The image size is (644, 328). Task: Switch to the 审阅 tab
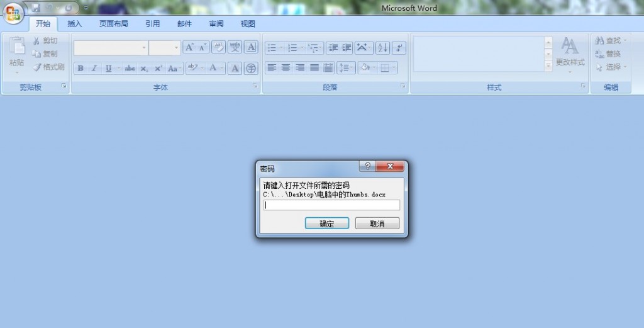[216, 24]
